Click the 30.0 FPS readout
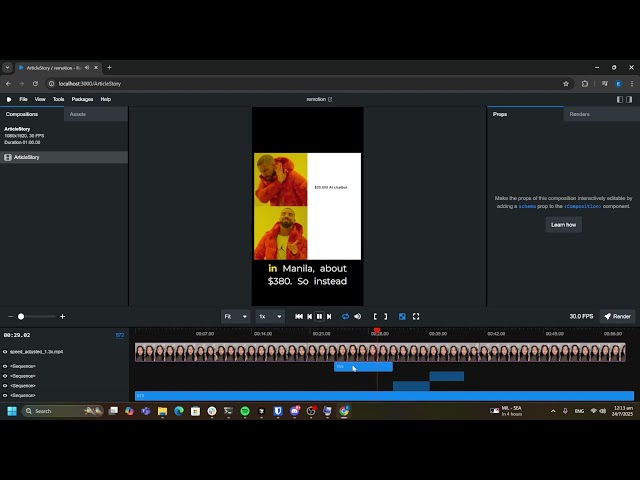Image resolution: width=640 pixels, height=480 pixels. click(x=581, y=316)
